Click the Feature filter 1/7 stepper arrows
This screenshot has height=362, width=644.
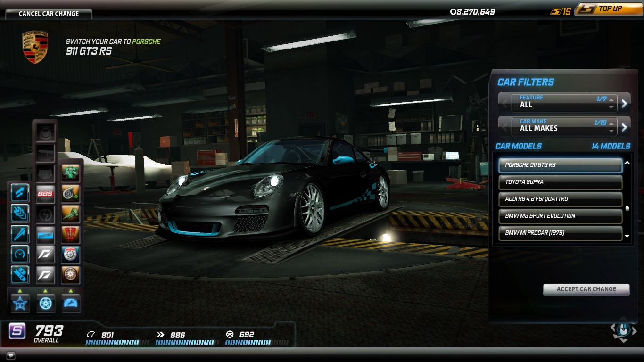pos(611,103)
